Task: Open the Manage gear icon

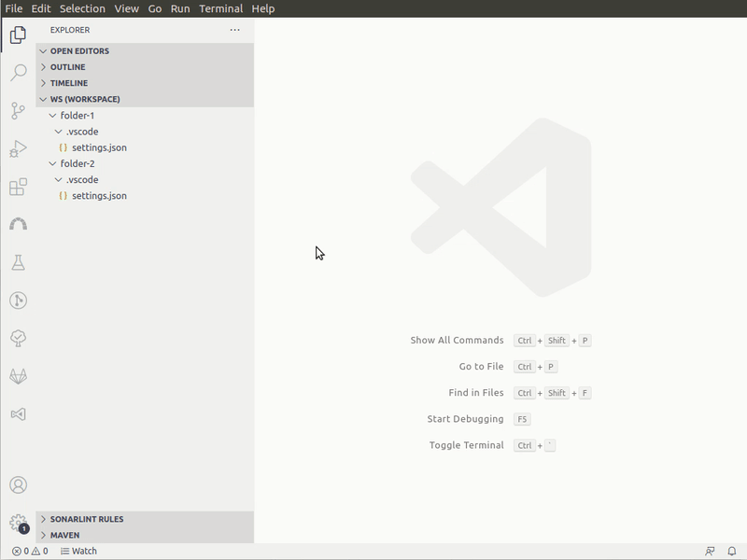Action: [18, 523]
